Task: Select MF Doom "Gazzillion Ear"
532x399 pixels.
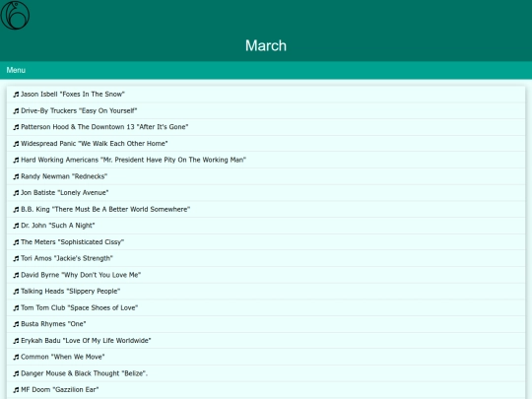Action: 266,390
